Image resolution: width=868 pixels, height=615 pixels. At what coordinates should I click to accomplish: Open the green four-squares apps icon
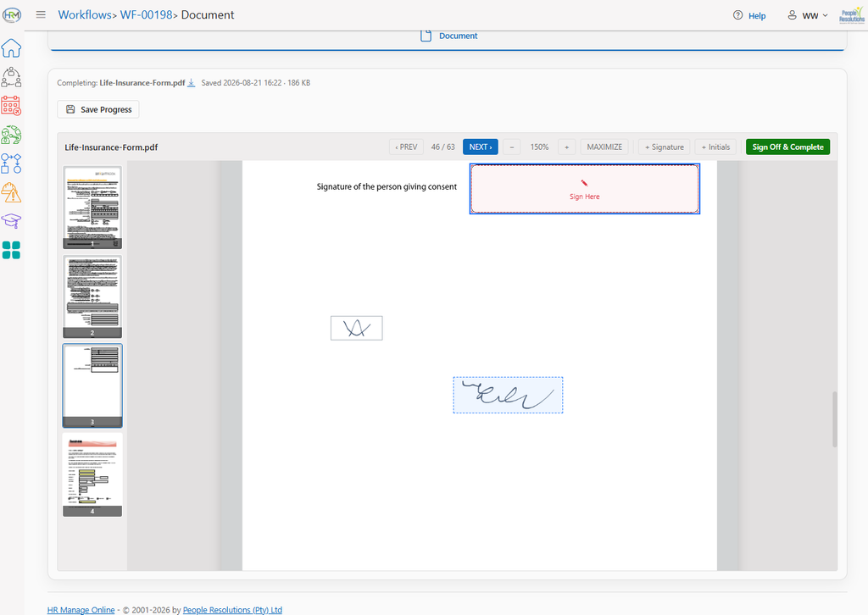click(x=11, y=250)
